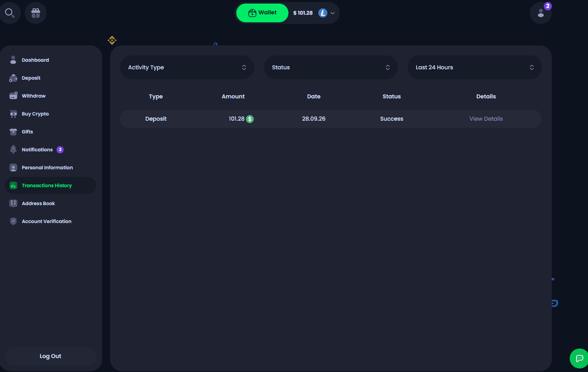Click the $ 101.28 wallet balance
The width and height of the screenshot is (588, 372).
pos(303,13)
